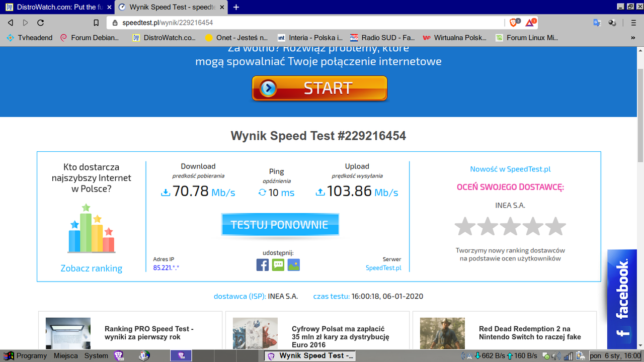Click the download speed 662 B/s monitor
Screen dimensions: 644x362
coord(490,356)
